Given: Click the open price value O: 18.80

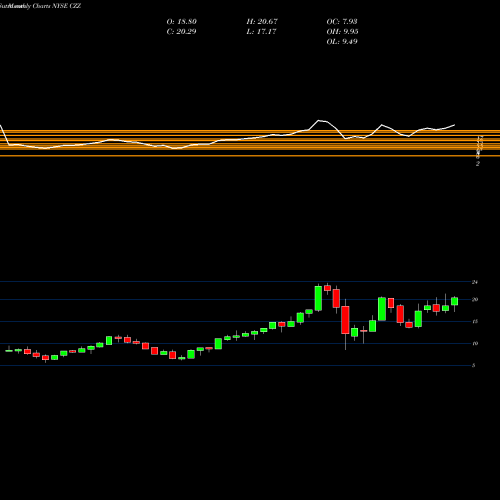Looking at the screenshot, I should coord(182,22).
